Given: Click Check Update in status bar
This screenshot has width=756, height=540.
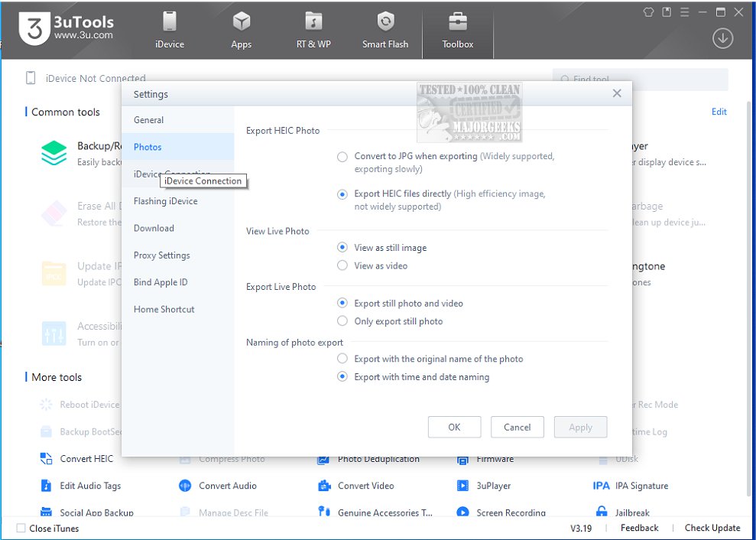Looking at the screenshot, I should (x=712, y=528).
